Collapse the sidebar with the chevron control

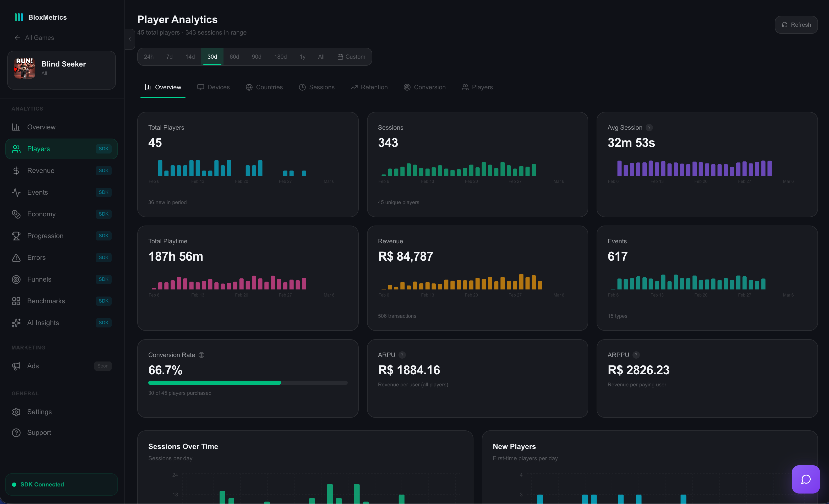[x=129, y=39]
